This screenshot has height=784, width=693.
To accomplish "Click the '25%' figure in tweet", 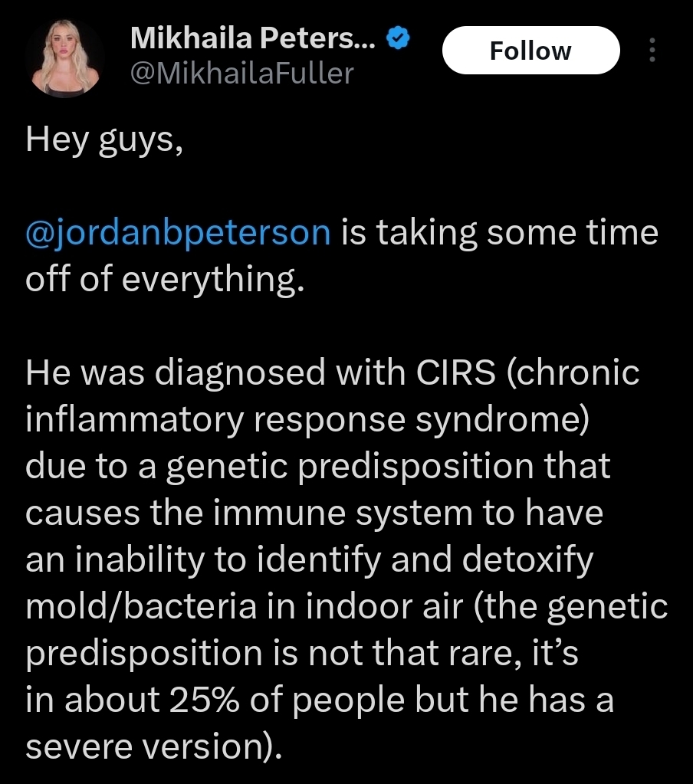I will pos(205,700).
